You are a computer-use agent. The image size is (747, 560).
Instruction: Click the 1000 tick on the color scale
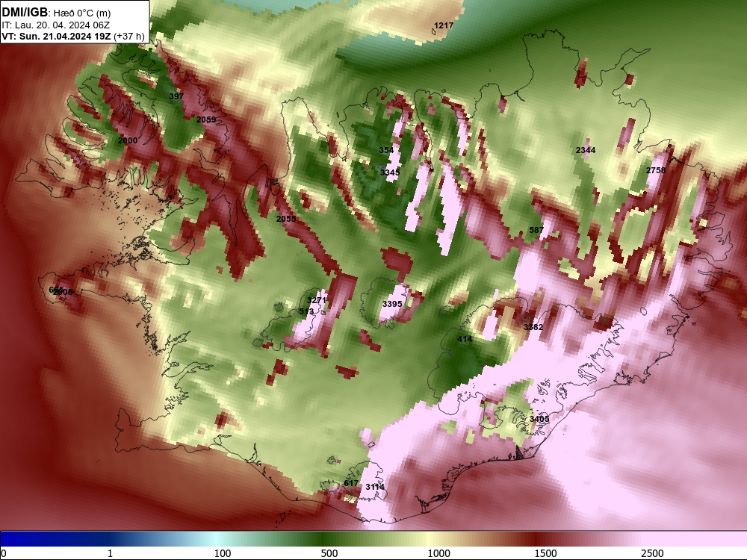[438, 553]
